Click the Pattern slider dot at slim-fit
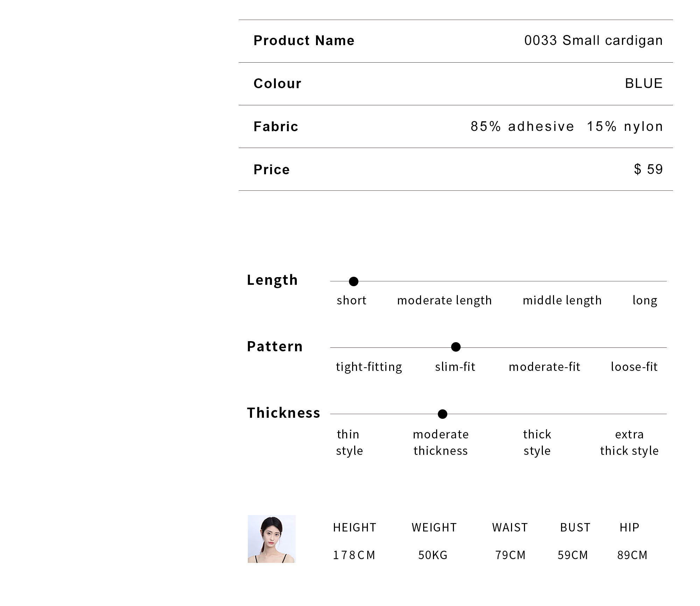 click(x=456, y=347)
